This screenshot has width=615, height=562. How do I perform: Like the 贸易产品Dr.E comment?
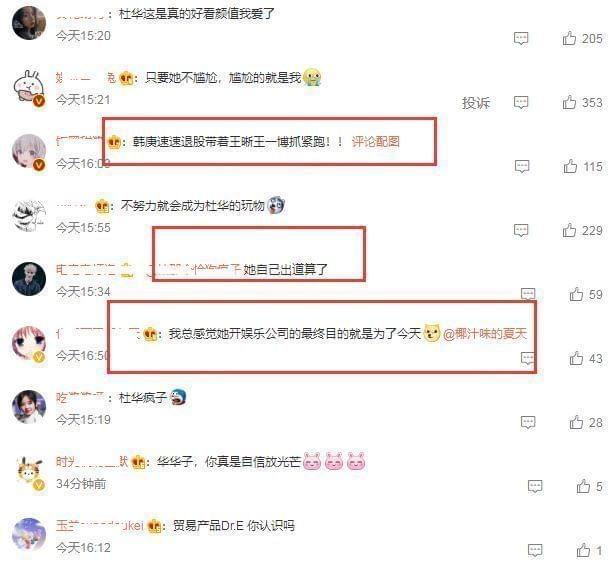(x=583, y=550)
